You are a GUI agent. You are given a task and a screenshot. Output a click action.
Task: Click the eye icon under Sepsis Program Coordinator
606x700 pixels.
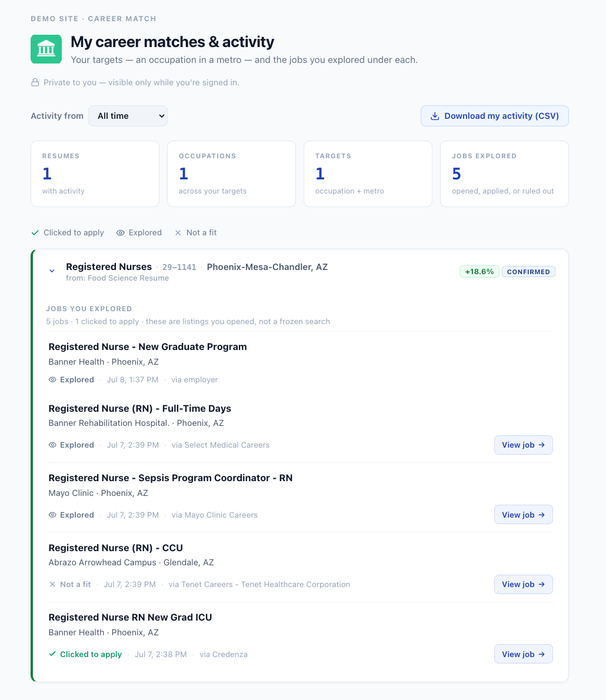52,515
